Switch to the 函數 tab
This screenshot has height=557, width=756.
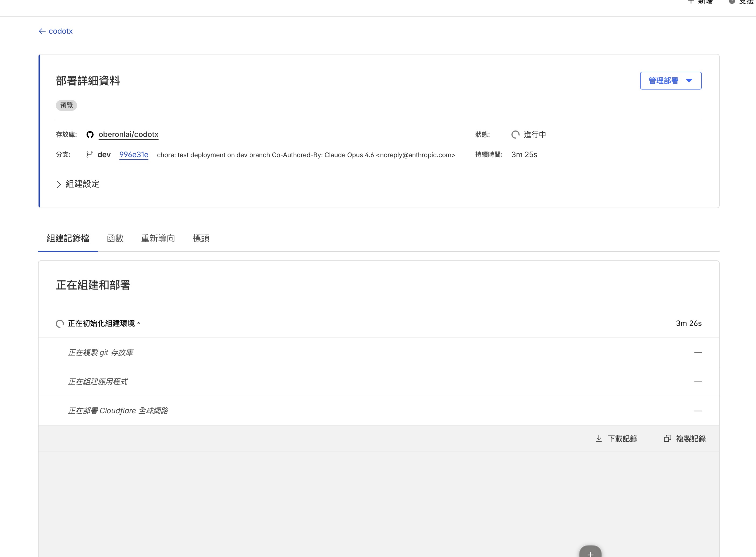tap(115, 238)
